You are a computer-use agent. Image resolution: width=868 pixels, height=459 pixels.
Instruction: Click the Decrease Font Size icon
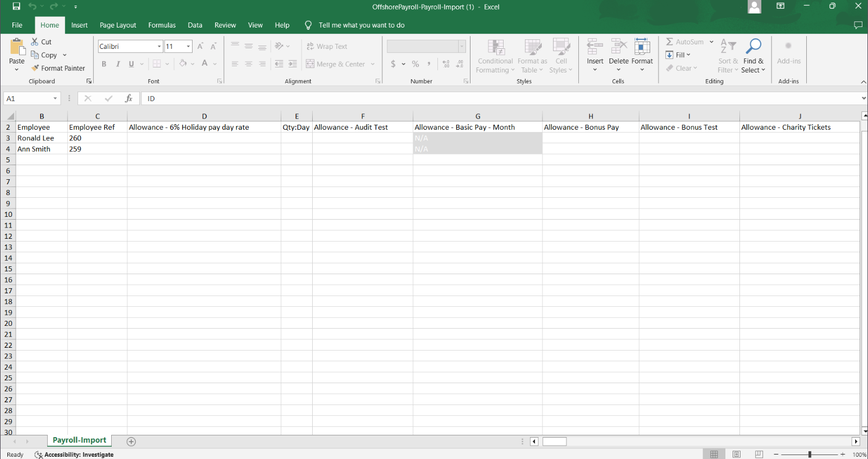(x=213, y=46)
